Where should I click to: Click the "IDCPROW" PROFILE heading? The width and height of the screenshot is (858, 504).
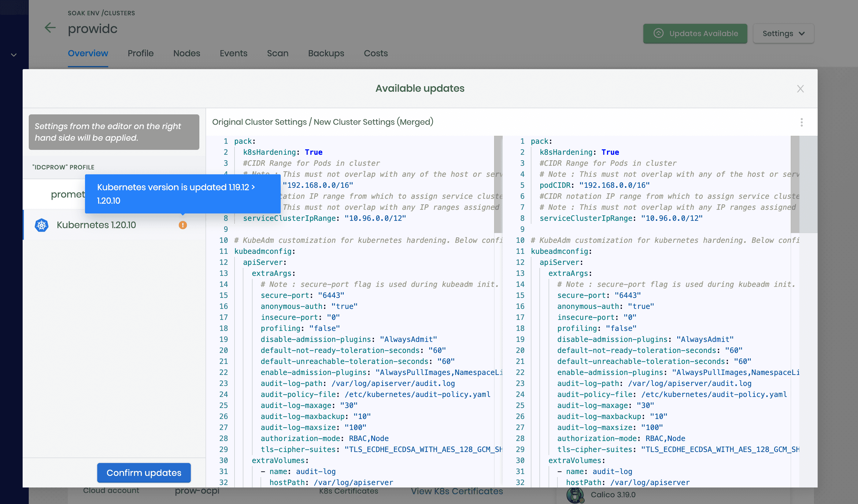coord(63,167)
